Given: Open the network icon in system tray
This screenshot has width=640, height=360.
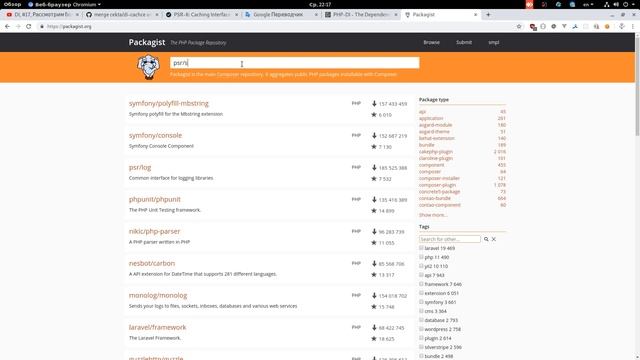Looking at the screenshot, I should point(607,4).
